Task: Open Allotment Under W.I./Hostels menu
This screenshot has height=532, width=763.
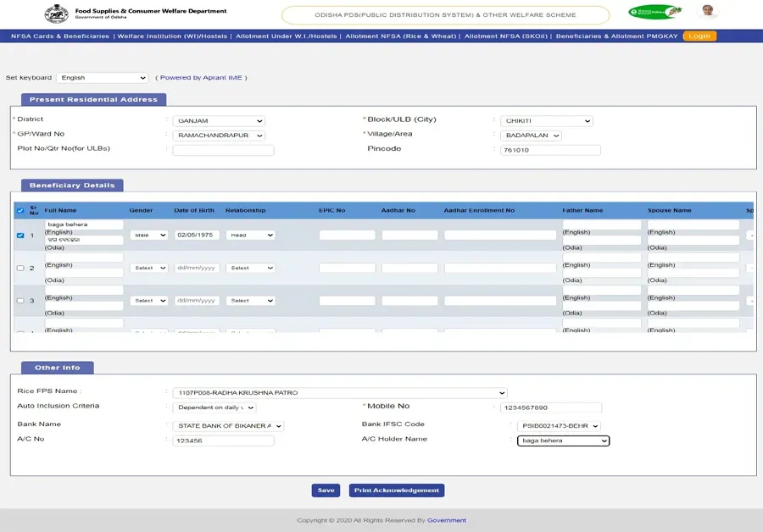Action: pyautogui.click(x=287, y=36)
